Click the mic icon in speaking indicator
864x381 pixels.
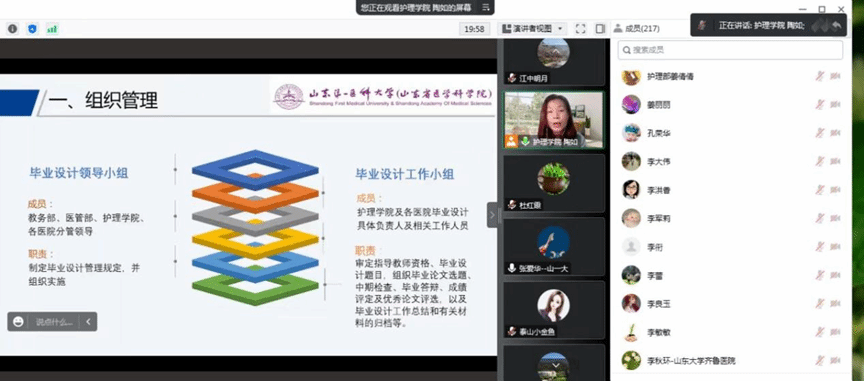pos(702,25)
